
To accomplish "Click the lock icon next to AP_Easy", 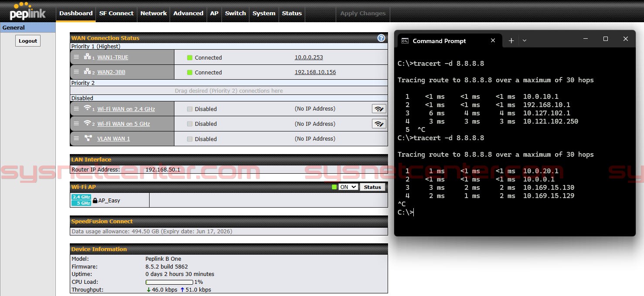I will [95, 200].
